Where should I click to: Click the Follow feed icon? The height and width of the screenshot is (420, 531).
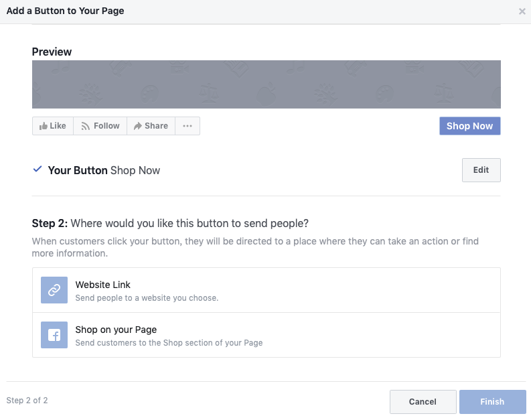(x=85, y=126)
